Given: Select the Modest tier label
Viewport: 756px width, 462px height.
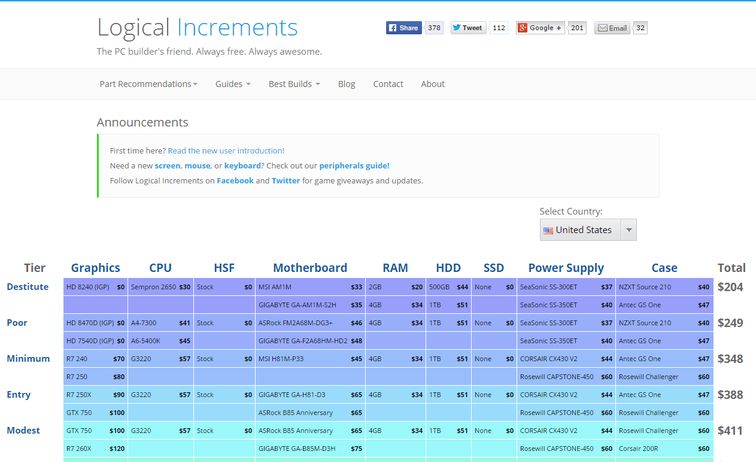Looking at the screenshot, I should (26, 430).
